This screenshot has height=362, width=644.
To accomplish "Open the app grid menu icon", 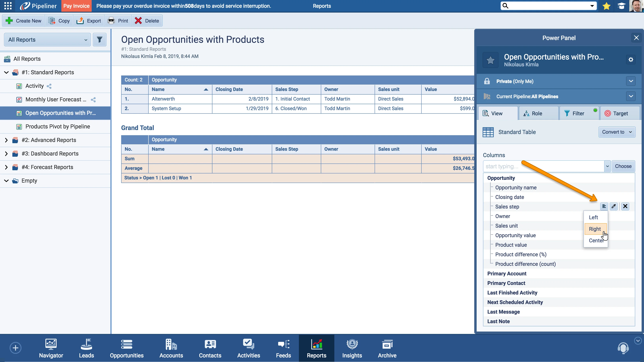I will 8,6.
